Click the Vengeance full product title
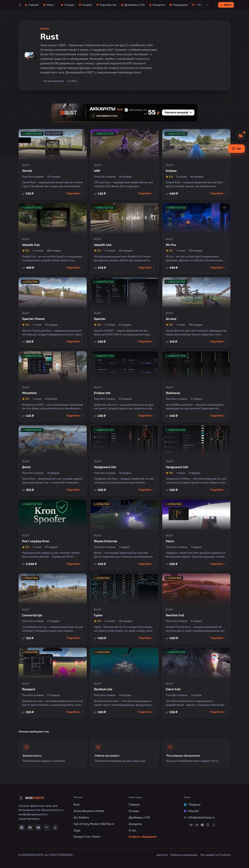Image resolution: width=249 pixels, height=868 pixels. pos(177,467)
